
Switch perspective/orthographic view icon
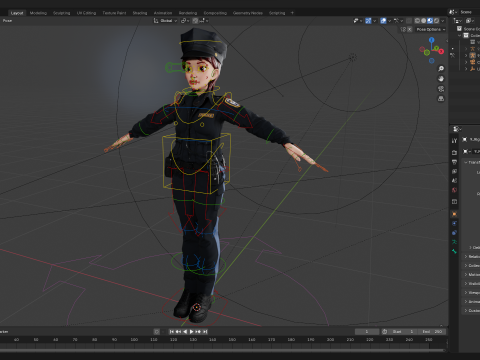(441, 99)
